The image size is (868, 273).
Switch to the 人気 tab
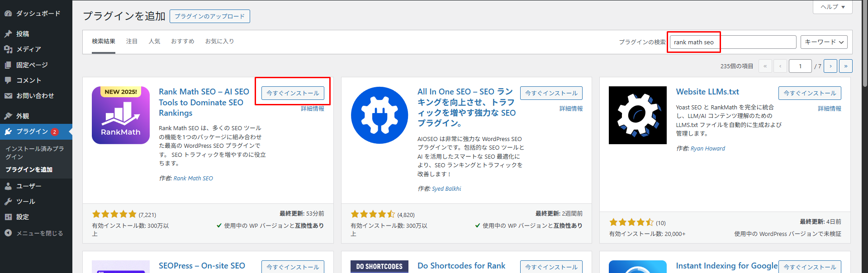click(x=154, y=42)
